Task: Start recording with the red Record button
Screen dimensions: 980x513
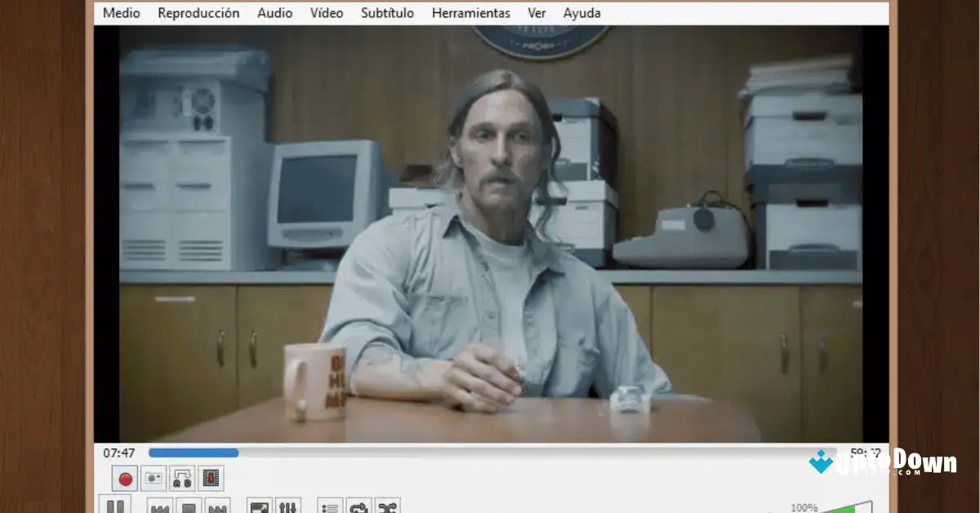Action: 124,479
